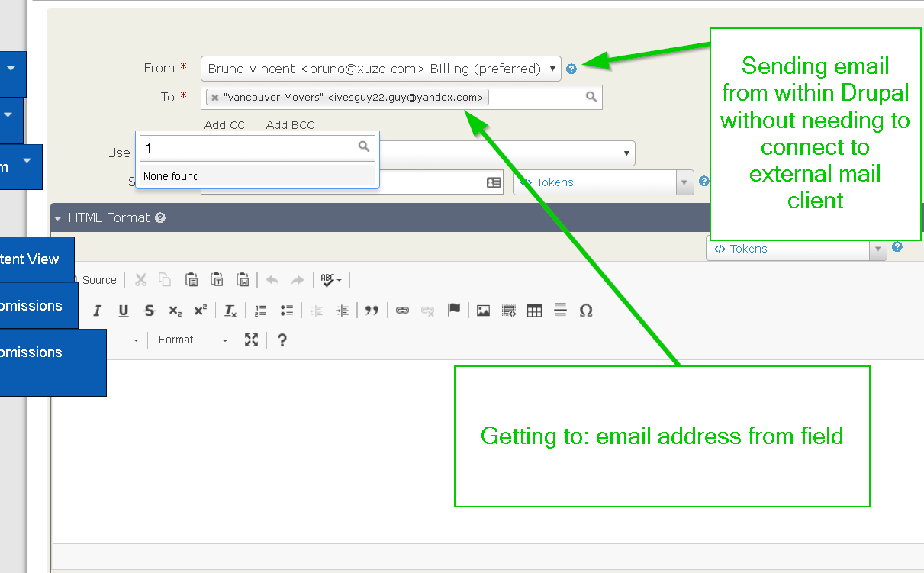Apply subscript formatting
This screenshot has width=924, height=573.
(175, 311)
